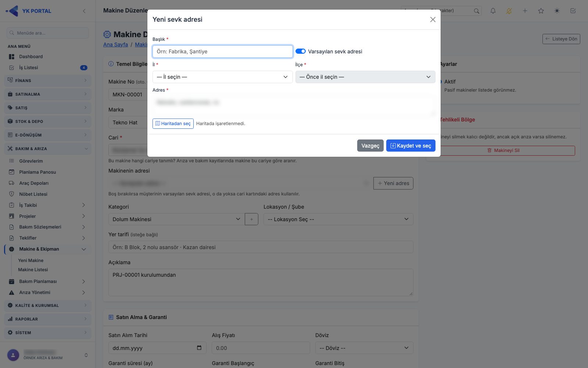Click the Başlık input field

click(x=222, y=52)
